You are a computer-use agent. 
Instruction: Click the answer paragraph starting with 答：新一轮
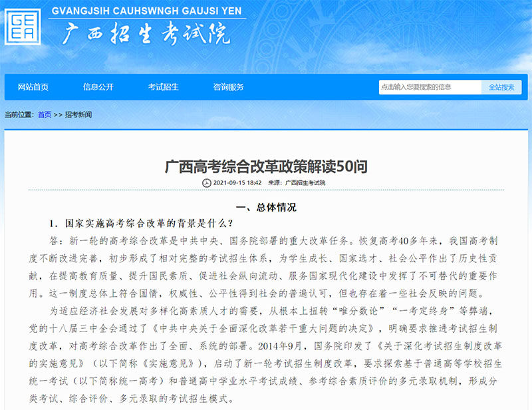pyautogui.click(x=266, y=265)
